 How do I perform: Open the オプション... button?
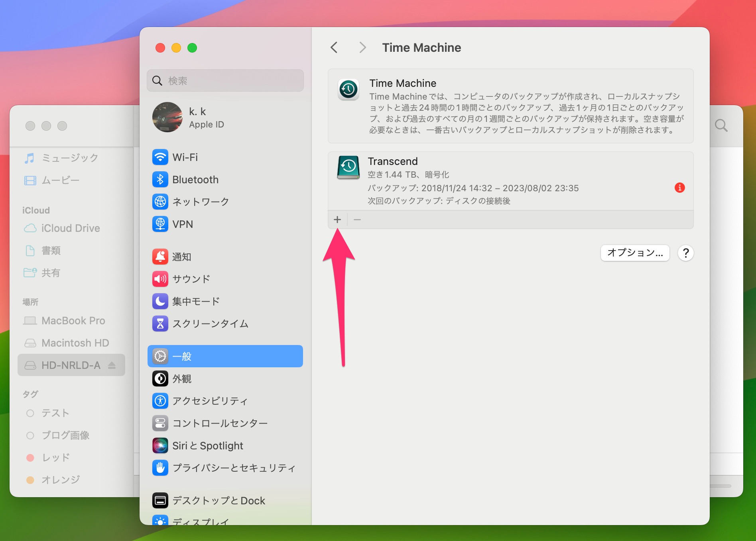coord(635,253)
